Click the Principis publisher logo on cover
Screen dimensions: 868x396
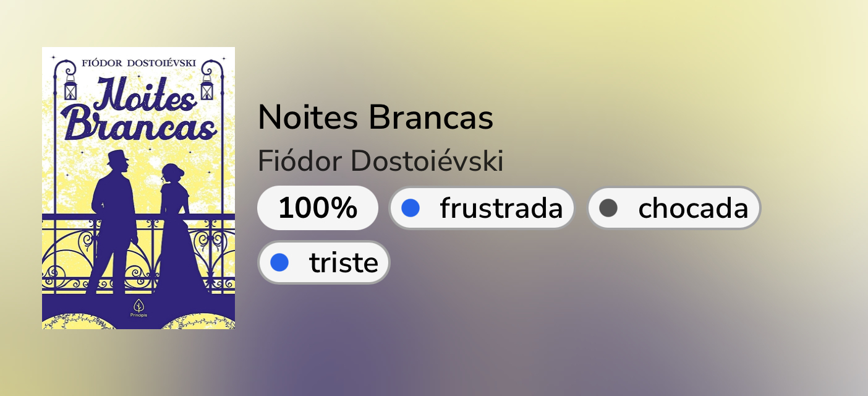[138, 307]
